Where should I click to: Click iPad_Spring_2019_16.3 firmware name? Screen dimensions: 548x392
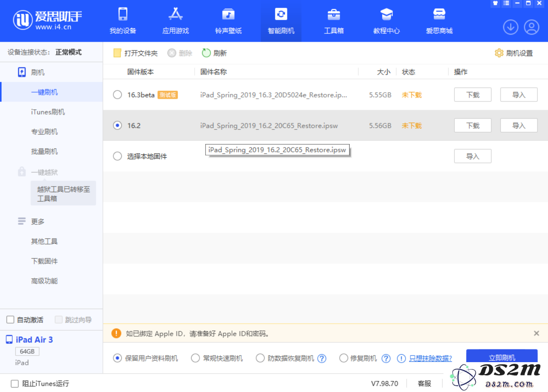click(273, 95)
